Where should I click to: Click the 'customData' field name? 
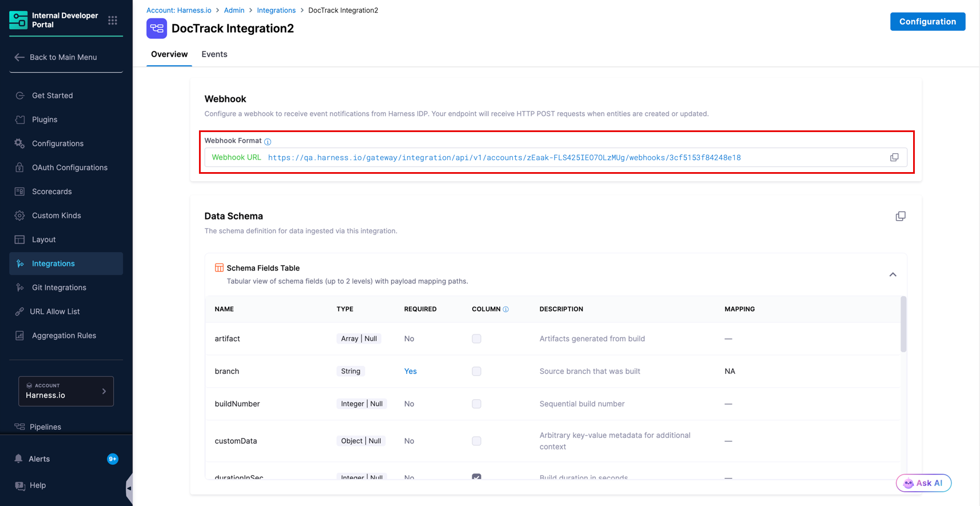236,441
